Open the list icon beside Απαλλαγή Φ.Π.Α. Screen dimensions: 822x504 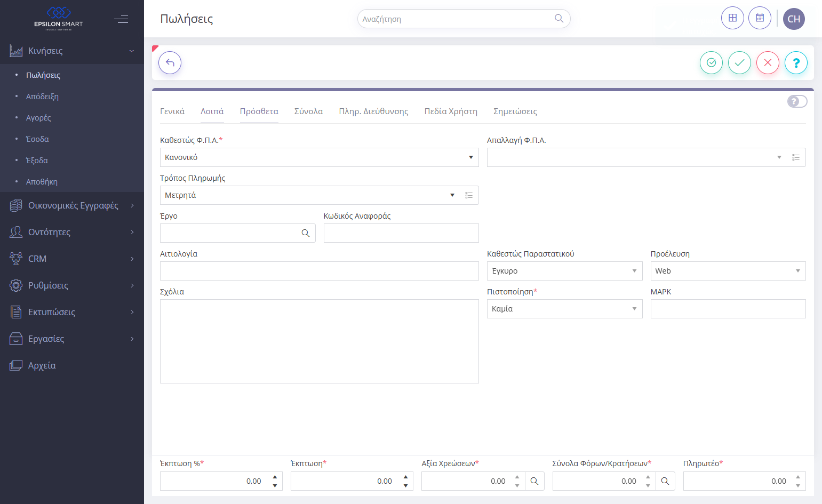tap(796, 157)
